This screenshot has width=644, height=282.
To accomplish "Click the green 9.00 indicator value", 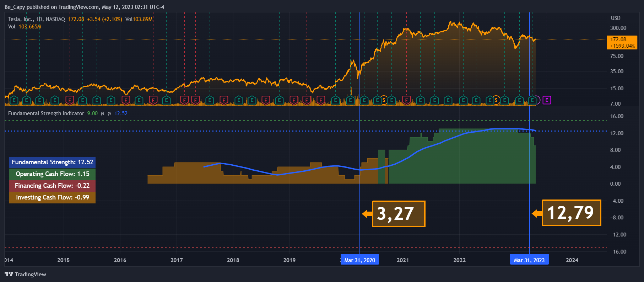I will [92, 113].
